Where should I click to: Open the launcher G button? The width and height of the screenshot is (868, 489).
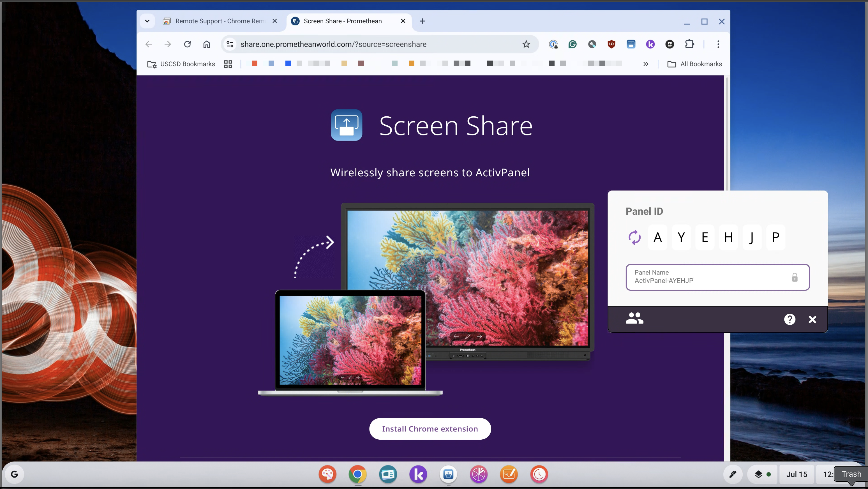14,474
